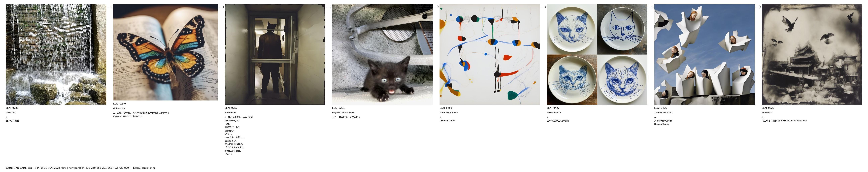The image size is (868, 172).
Task: Click the arrow after the butterfly image
Action: click(221, 7)
